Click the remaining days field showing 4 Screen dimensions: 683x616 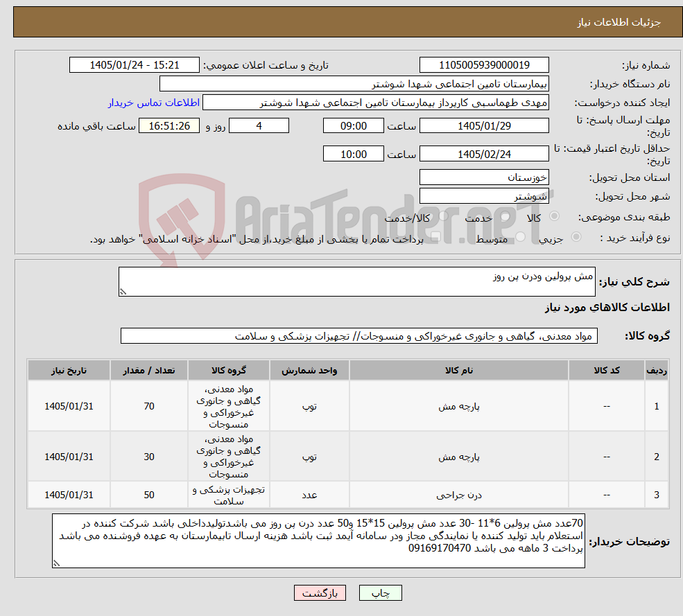259,126
